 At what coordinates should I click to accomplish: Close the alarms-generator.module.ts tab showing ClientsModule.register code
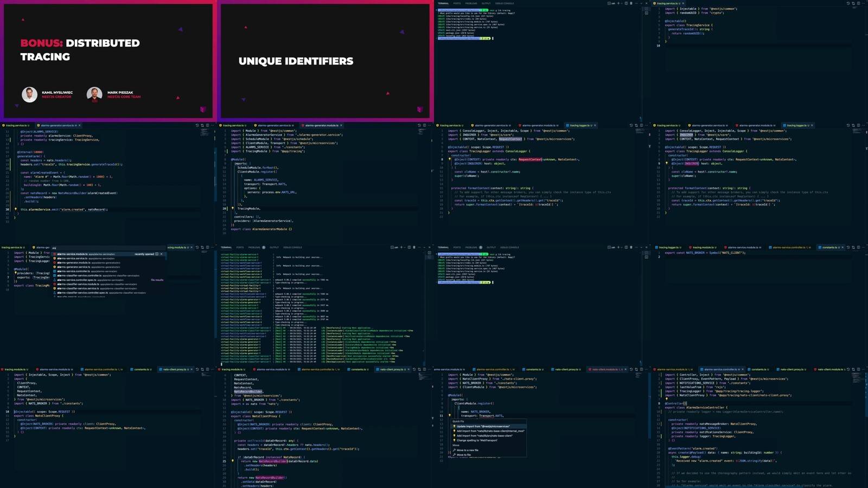point(341,125)
